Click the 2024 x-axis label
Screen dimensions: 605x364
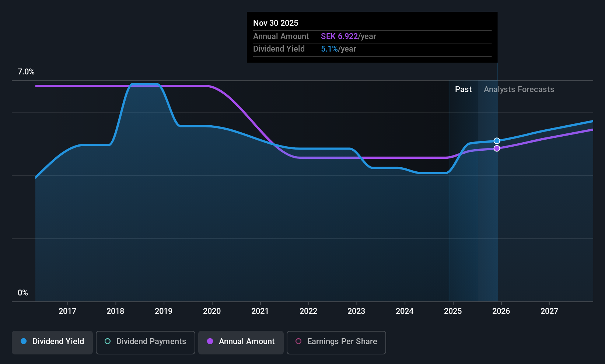405,311
